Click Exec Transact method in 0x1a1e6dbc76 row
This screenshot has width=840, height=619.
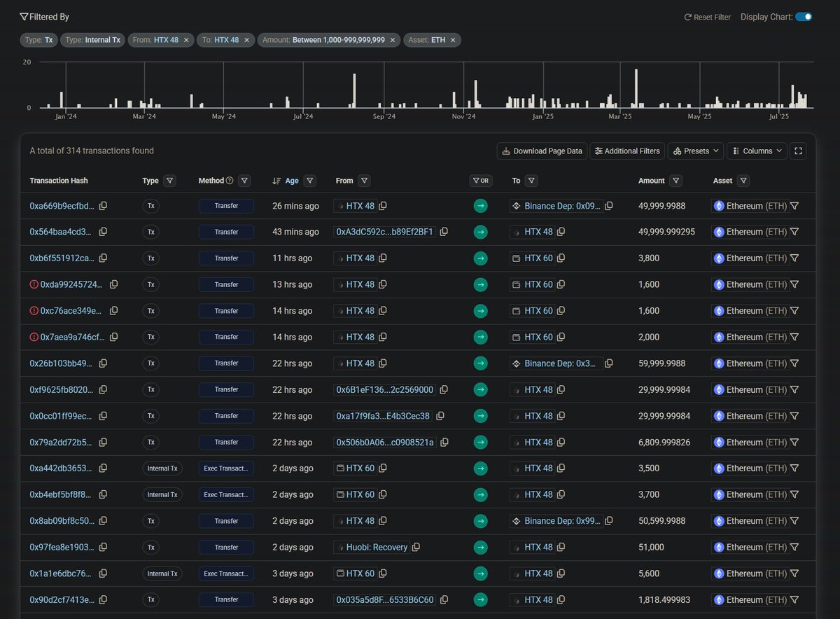pyautogui.click(x=226, y=573)
